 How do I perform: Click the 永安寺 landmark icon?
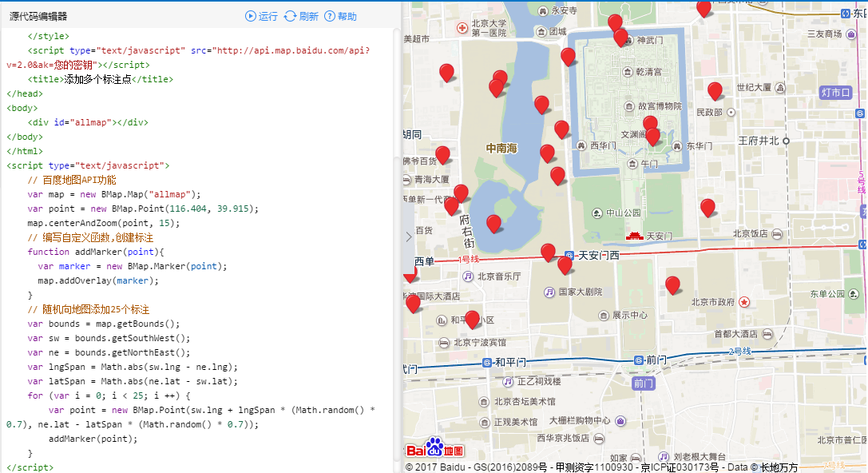(543, 10)
